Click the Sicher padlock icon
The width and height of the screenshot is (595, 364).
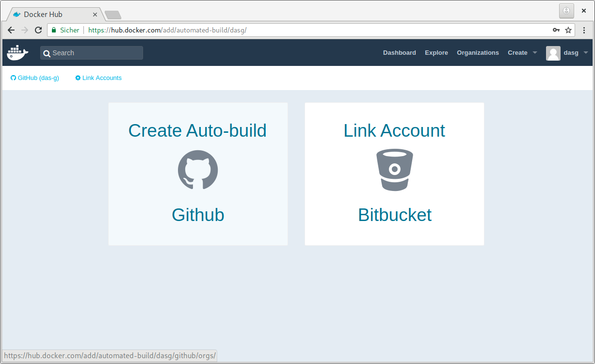click(53, 30)
